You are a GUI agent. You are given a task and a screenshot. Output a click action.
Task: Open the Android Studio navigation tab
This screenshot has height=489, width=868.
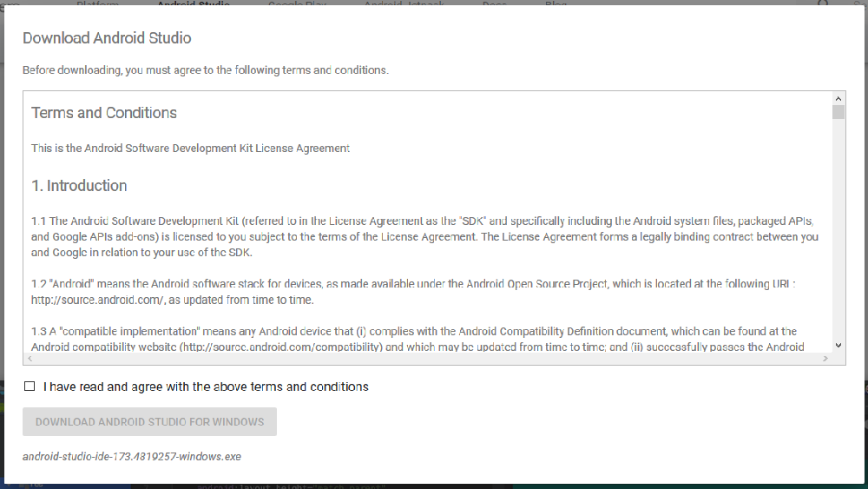(x=194, y=4)
